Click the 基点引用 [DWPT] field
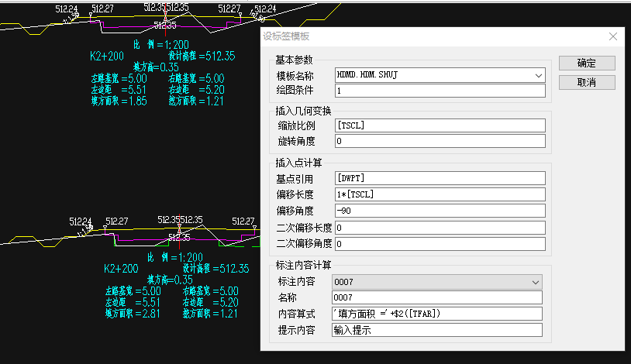 coord(440,178)
